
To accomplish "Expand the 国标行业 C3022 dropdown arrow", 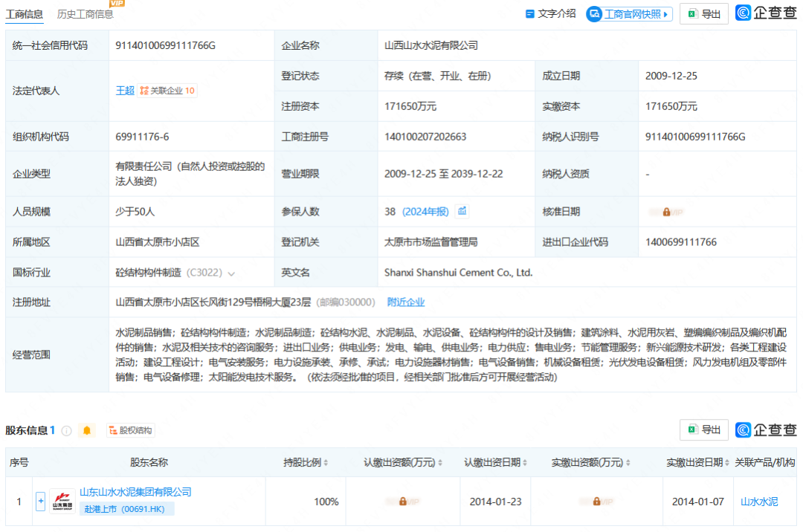I will click(231, 273).
